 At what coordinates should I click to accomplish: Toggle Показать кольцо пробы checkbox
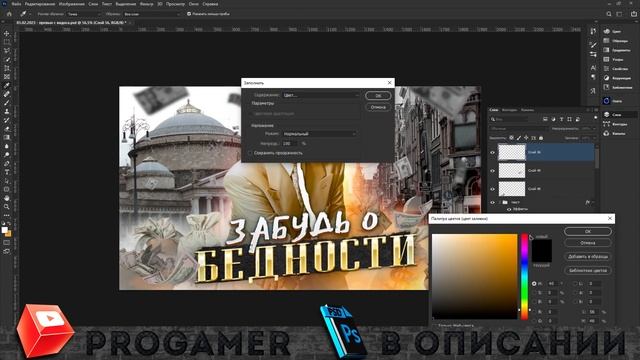[x=189, y=14]
